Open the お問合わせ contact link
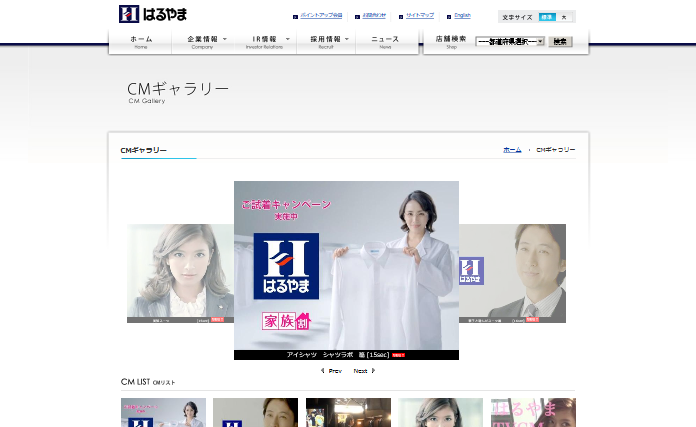Screen dimensions: 696x427 pyautogui.click(x=374, y=15)
